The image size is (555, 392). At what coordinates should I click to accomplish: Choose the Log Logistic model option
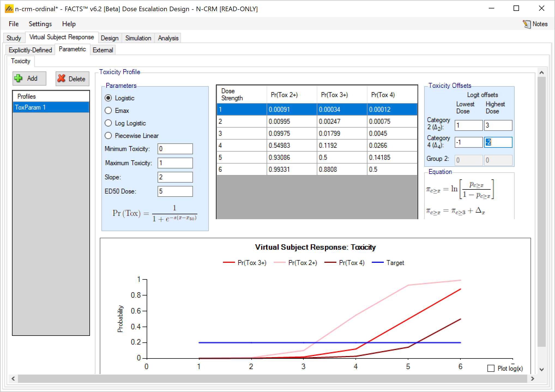click(x=108, y=123)
